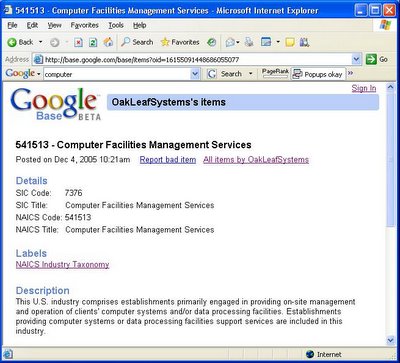Click the Mail toolbar icon
Screen dimensions: 400x363
pos(231,42)
